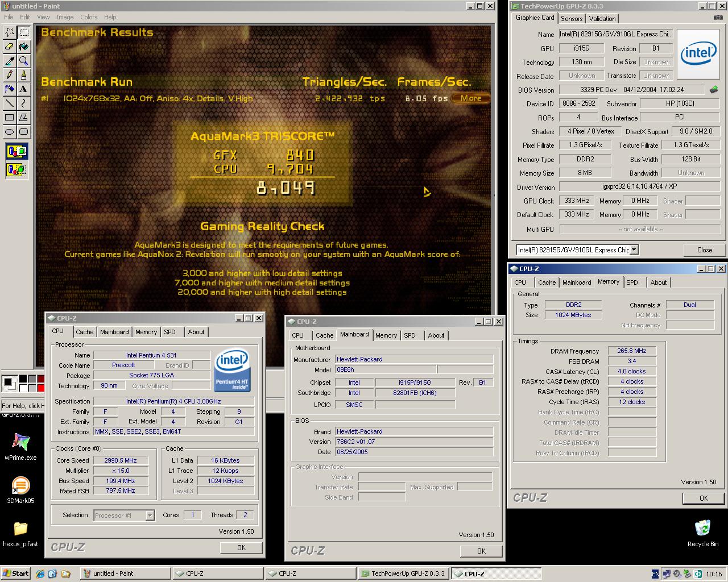Choose the Curve tool in Paint
728x582 pixels.
(23, 103)
